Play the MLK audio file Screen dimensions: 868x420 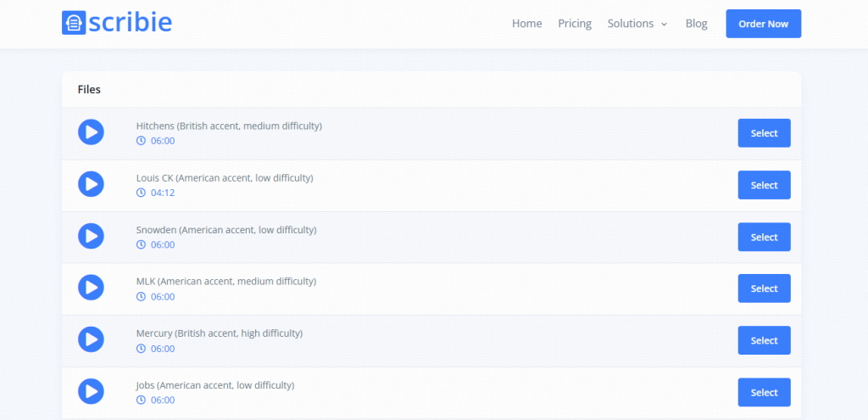tap(91, 288)
